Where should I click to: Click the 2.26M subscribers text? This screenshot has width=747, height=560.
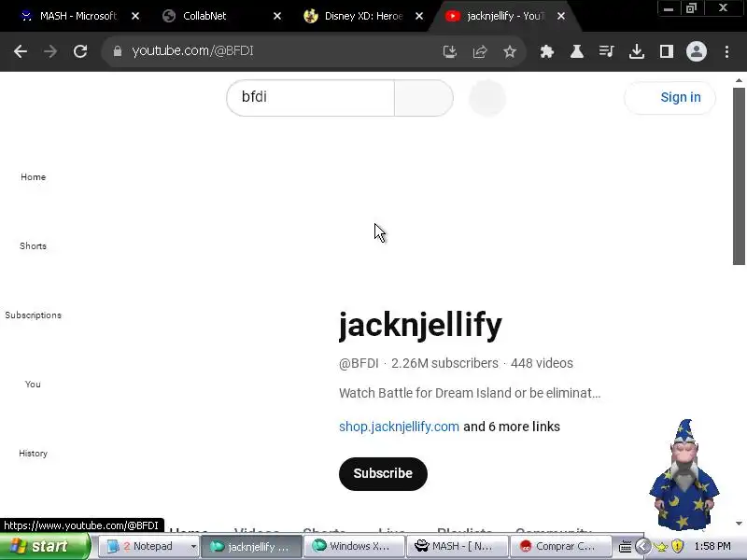(445, 363)
